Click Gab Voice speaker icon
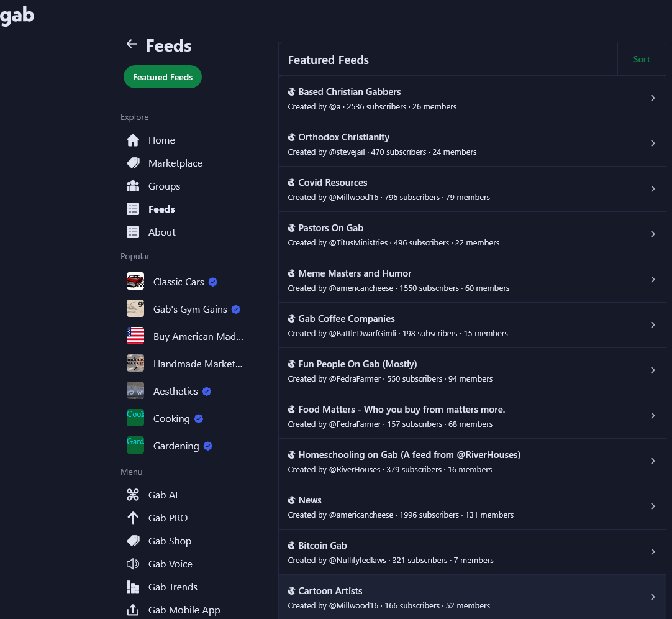 point(133,564)
